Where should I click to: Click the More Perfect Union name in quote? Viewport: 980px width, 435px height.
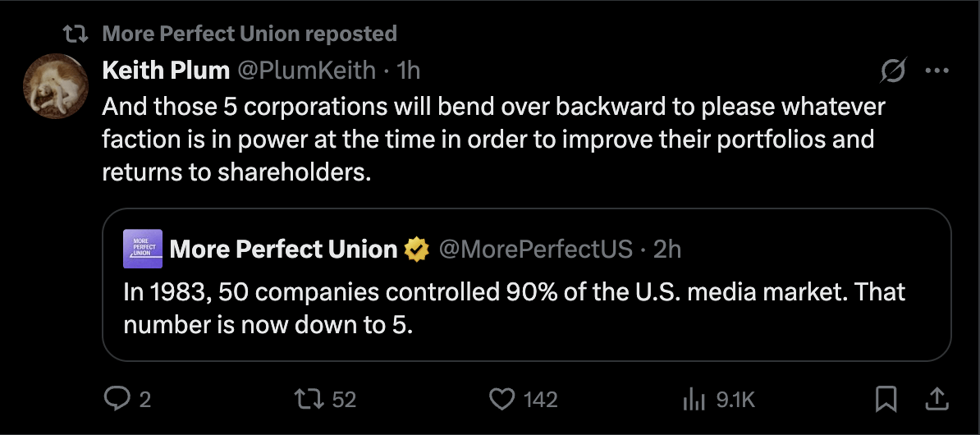tap(283, 249)
